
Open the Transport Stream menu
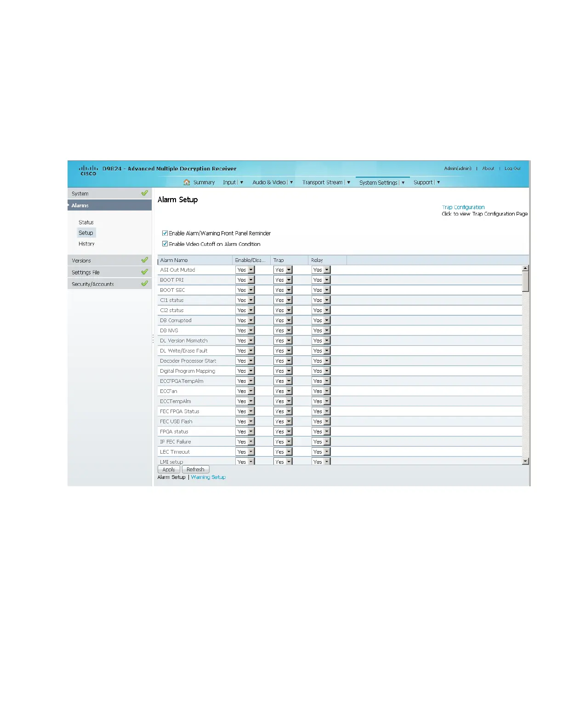pos(326,182)
